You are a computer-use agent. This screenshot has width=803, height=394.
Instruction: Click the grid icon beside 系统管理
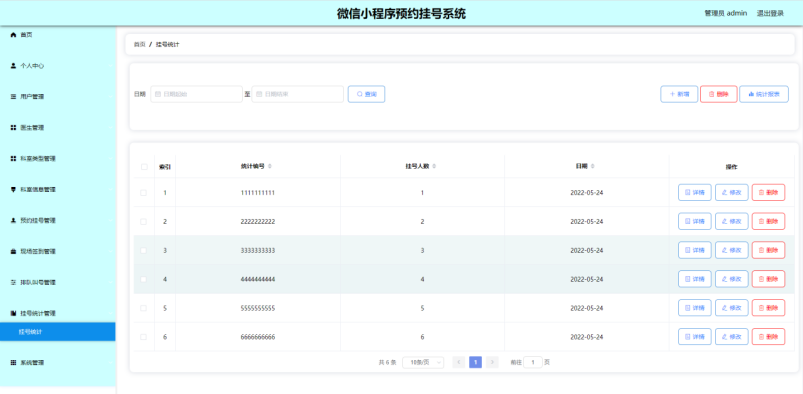[x=14, y=362]
